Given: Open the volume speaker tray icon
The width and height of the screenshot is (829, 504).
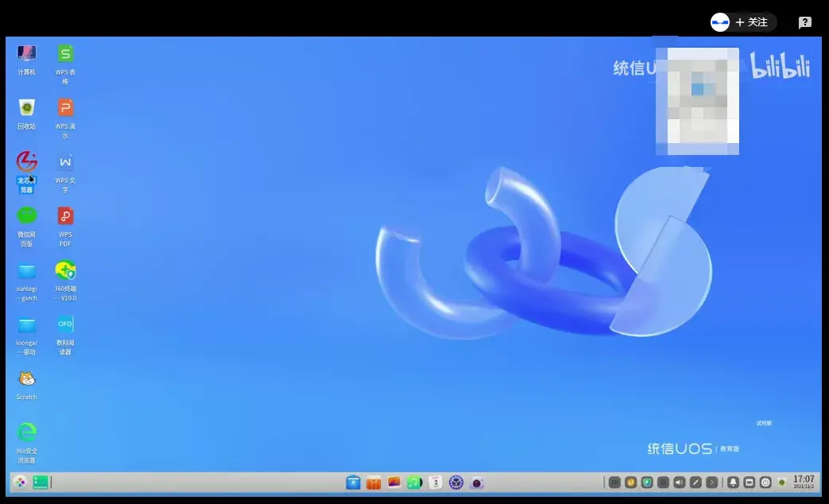Looking at the screenshot, I should pos(680,483).
